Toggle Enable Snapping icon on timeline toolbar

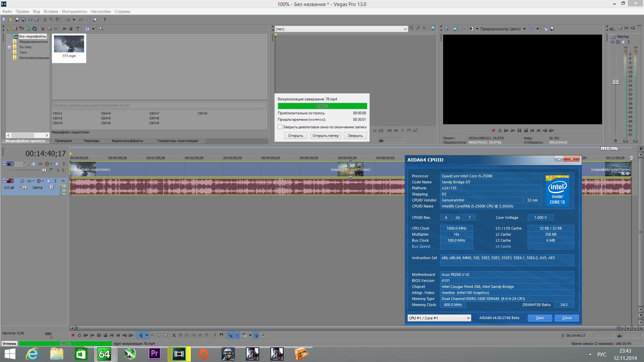point(230,335)
